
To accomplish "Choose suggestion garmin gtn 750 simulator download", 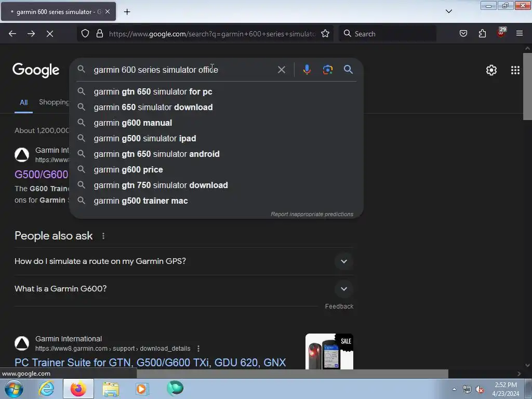I will pos(217,185).
